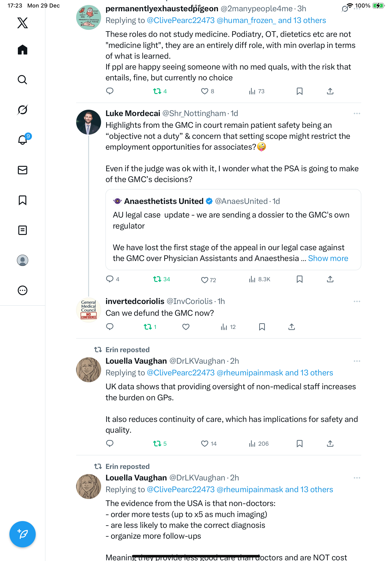The image size is (392, 561).
Task: Like the invertedcoriolis post
Action: tap(186, 327)
